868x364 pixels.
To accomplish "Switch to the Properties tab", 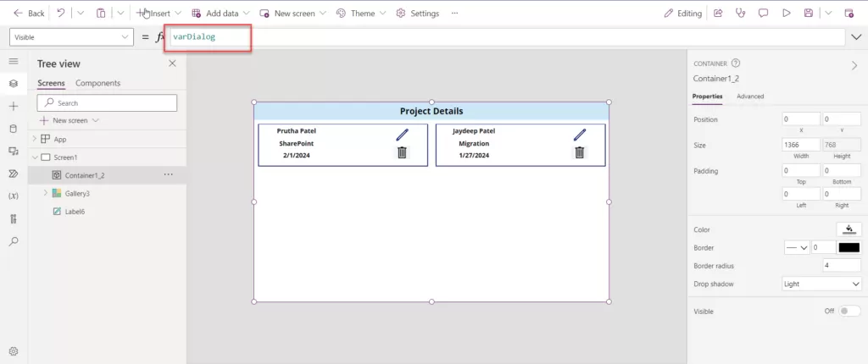I will pos(708,97).
